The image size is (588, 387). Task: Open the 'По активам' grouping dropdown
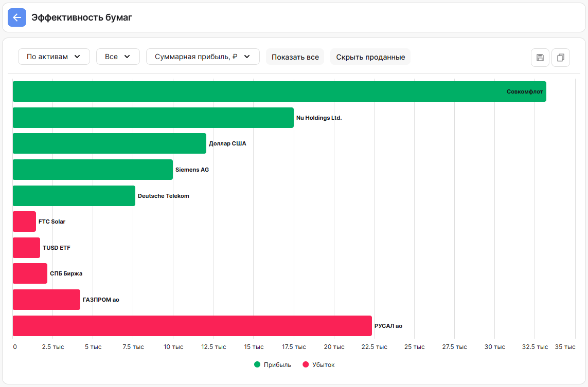(54, 57)
